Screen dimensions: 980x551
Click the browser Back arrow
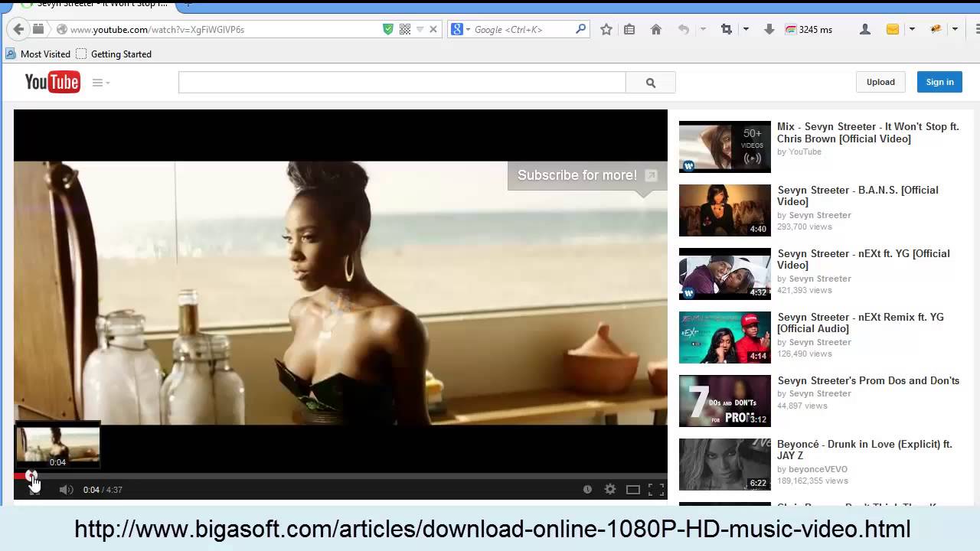pos(18,29)
